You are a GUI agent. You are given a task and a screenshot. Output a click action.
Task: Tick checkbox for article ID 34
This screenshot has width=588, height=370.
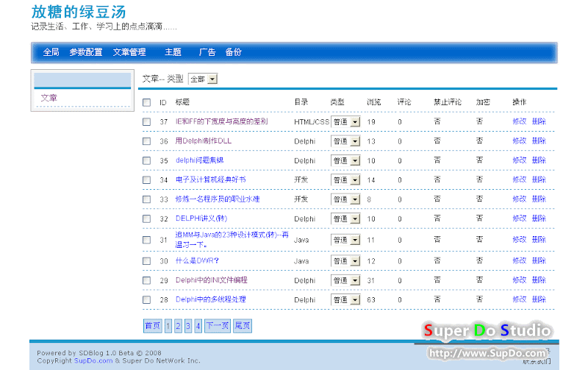click(146, 179)
